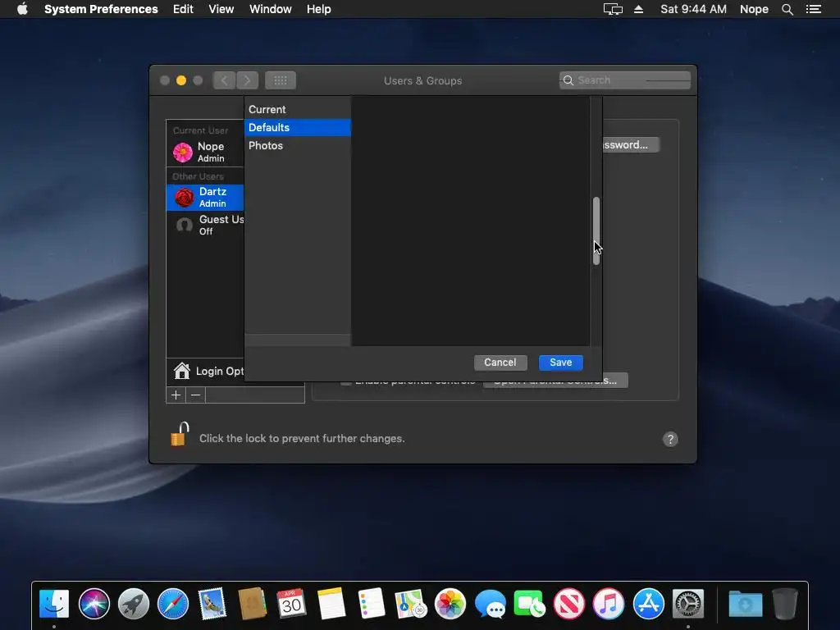
Task: Open the Mail stamp icon in Dock
Action: (x=212, y=604)
